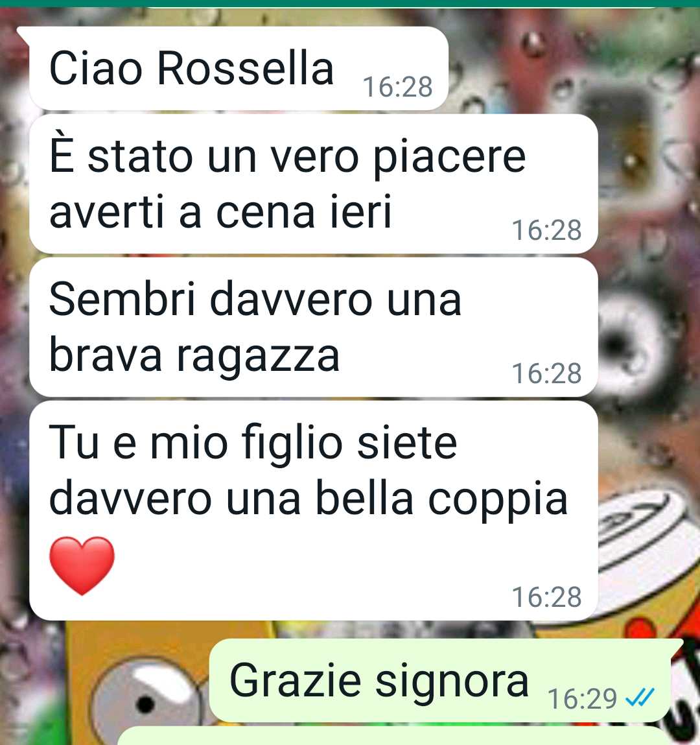Image resolution: width=700 pixels, height=745 pixels.
Task: Click the word "Rossella" in the first message
Action: click(x=245, y=68)
